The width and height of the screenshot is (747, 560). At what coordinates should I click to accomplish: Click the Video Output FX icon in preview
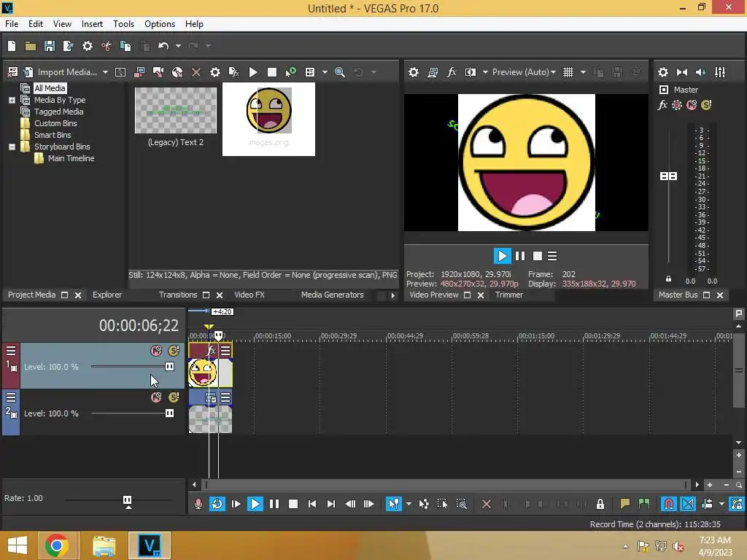coord(452,72)
